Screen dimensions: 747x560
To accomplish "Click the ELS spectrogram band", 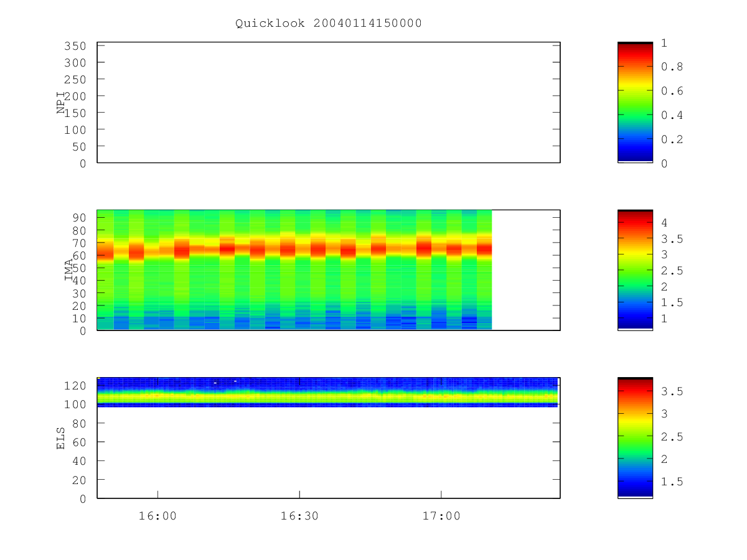I will tap(329, 392).
